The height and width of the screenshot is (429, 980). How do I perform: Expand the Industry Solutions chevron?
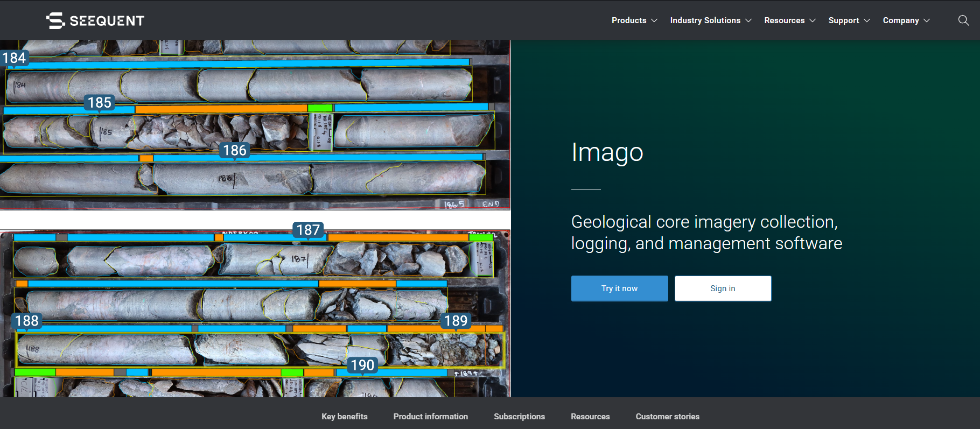point(748,20)
